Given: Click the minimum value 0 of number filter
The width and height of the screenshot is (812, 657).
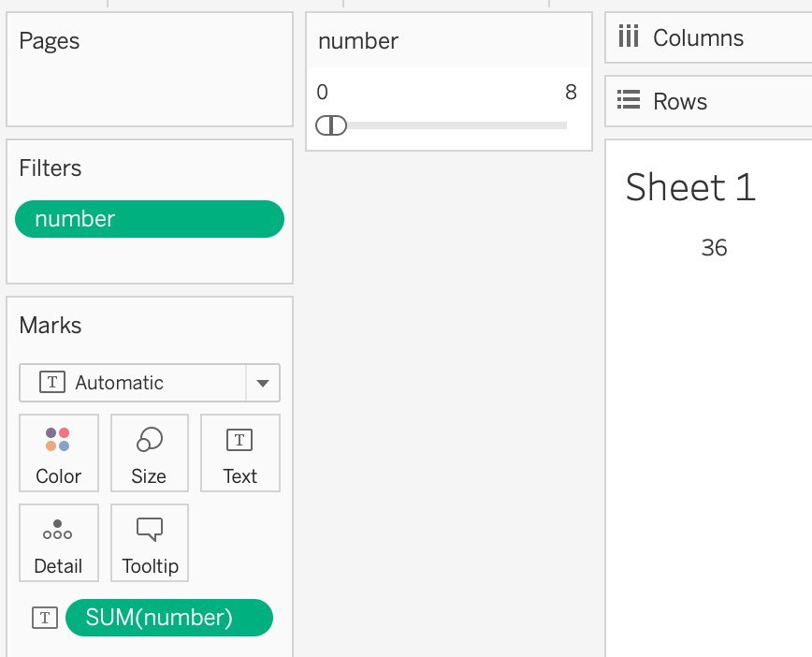Looking at the screenshot, I should (322, 93).
